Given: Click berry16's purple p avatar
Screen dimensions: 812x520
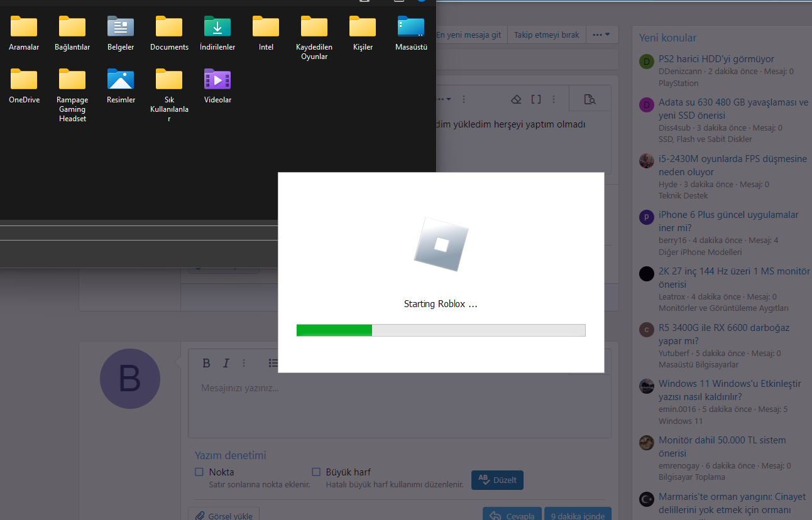Looking at the screenshot, I should click(x=647, y=217).
